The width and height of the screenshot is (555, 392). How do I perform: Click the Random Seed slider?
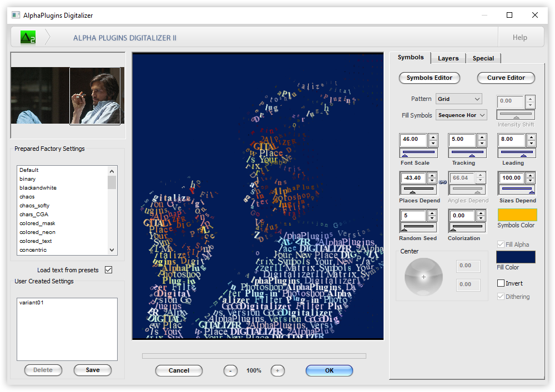pos(418,228)
